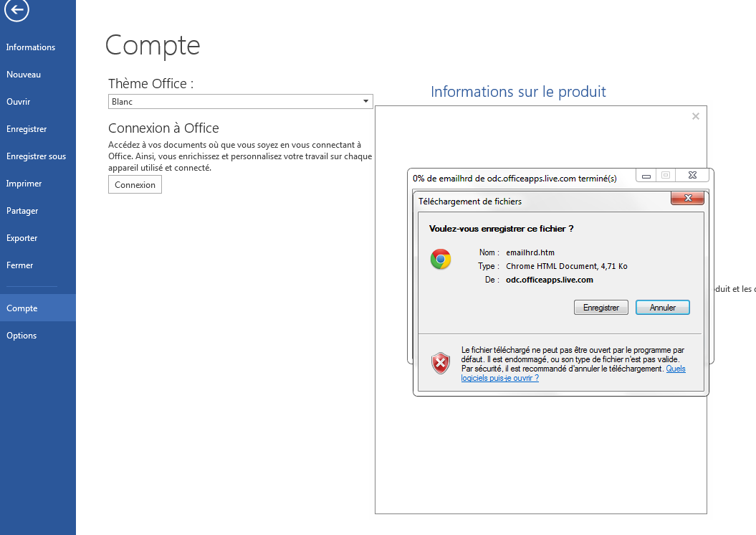756x535 pixels.
Task: Select Exporter in the sidebar
Action: [21, 238]
